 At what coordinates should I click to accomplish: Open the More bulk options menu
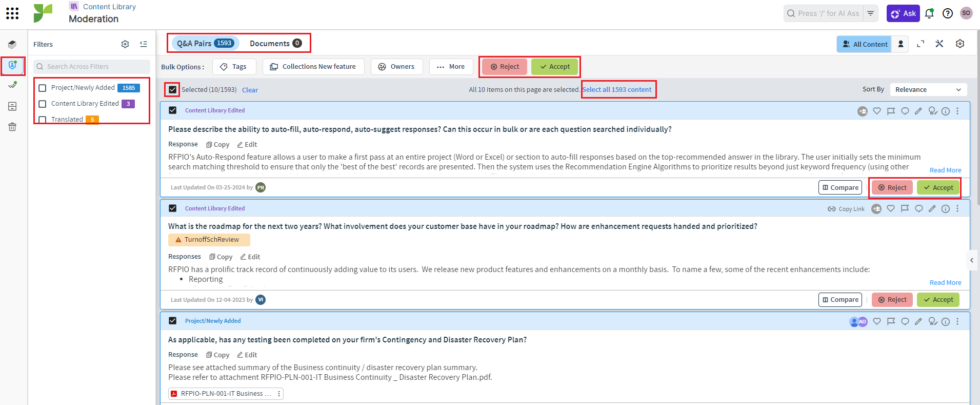click(x=451, y=67)
